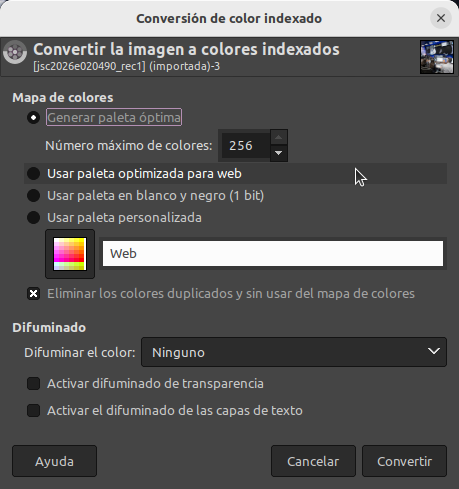Screen dimensions: 459x489
Task: Close the Conversión de color indexado dialog
Action: click(441, 18)
